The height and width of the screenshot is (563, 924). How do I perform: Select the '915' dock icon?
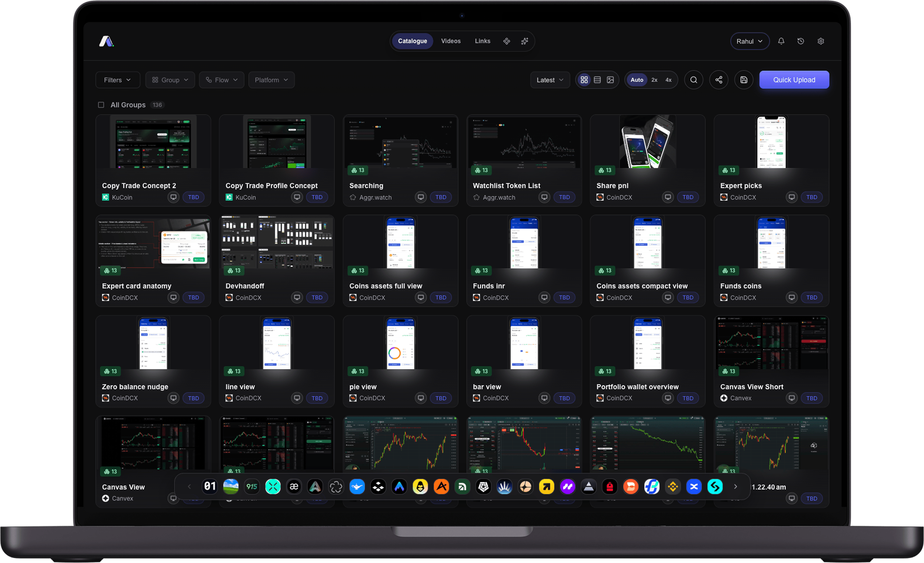tap(252, 486)
